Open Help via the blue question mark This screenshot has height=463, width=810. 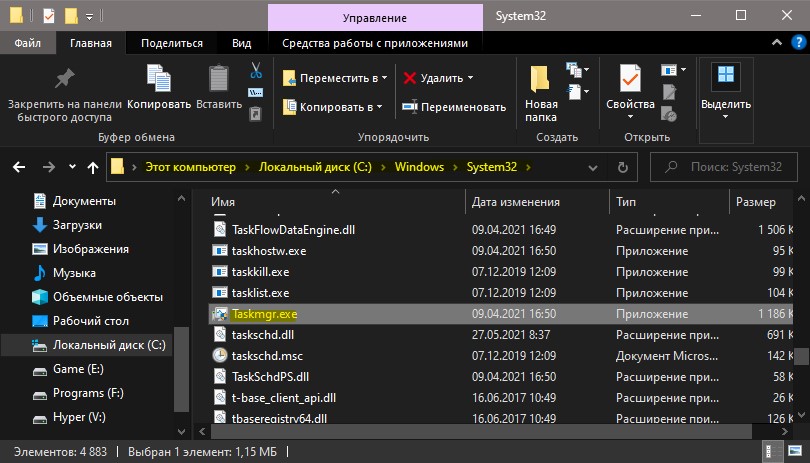point(798,43)
